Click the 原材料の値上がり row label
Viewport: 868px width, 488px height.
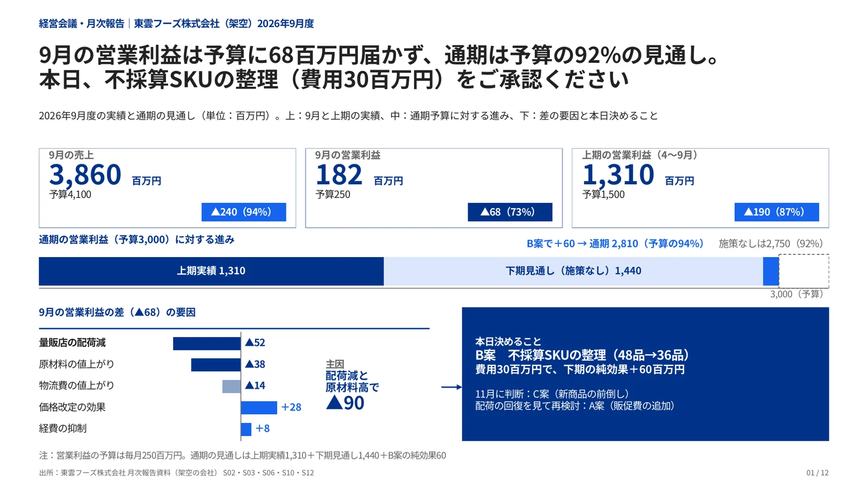click(76, 364)
